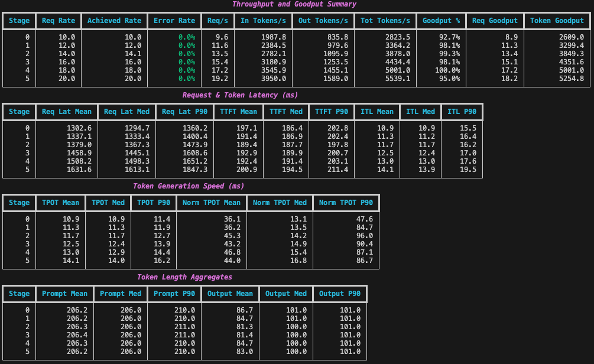Image resolution: width=594 pixels, height=364 pixels.
Task: Click the "Tot Tokens/s" column header
Action: (x=385, y=21)
